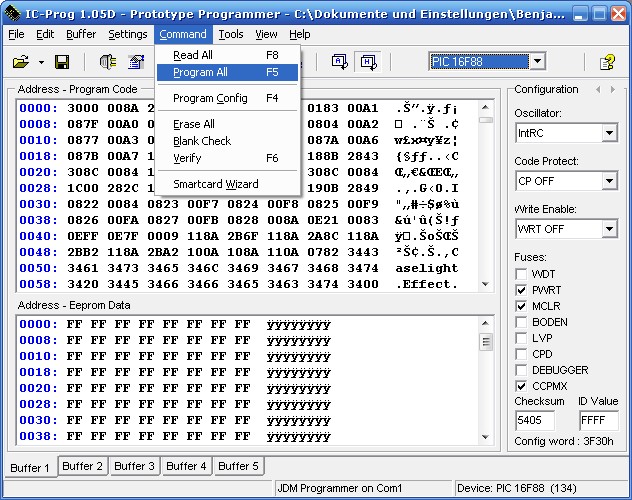Open the Help menu
Image resolution: width=632 pixels, height=500 pixels.
click(x=299, y=34)
